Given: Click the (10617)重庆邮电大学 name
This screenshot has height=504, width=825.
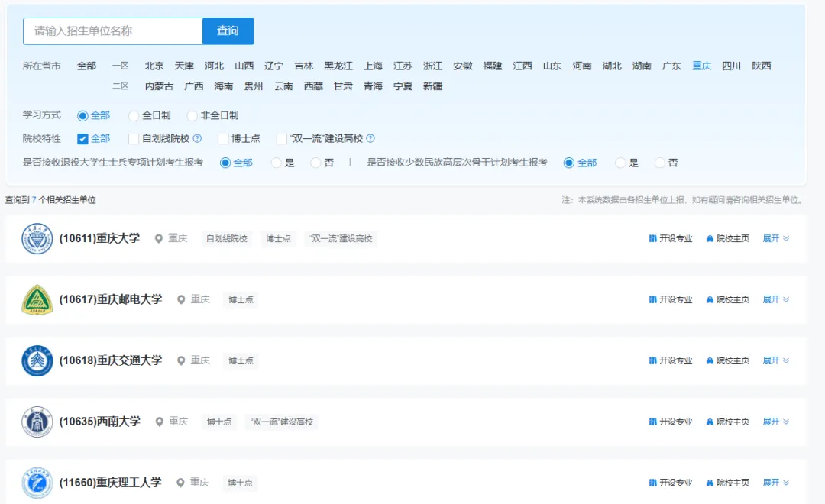Looking at the screenshot, I should click(x=111, y=299).
